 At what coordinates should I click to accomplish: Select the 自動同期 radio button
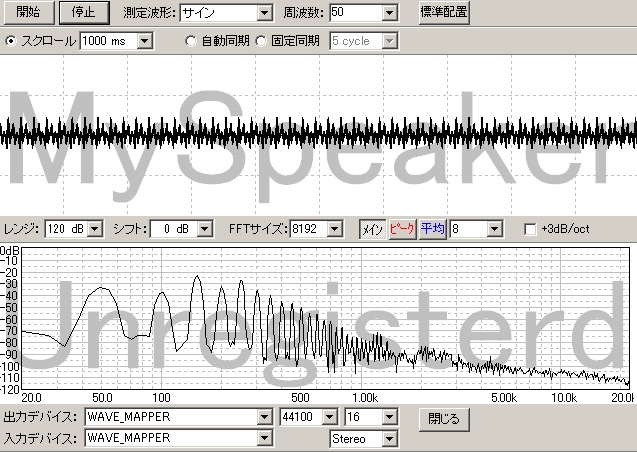click(191, 41)
